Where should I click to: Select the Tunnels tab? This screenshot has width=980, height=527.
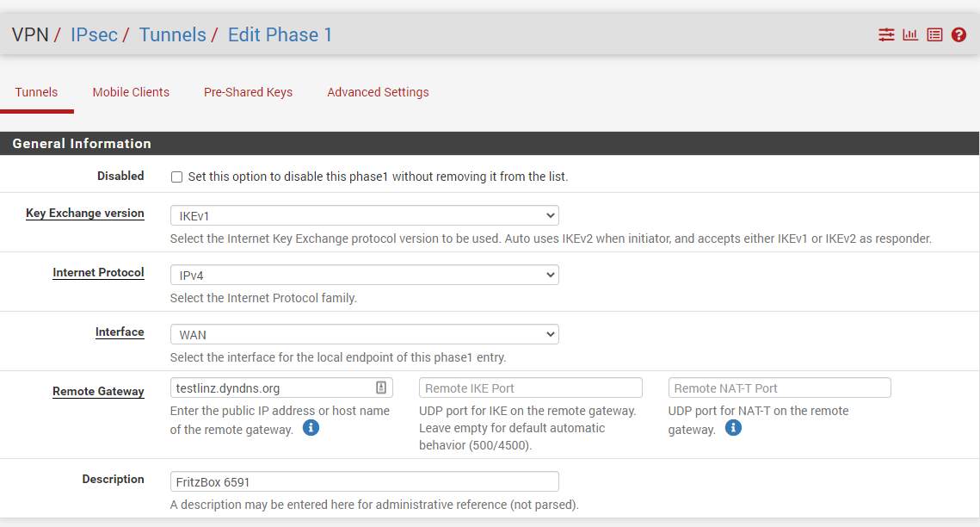point(36,92)
